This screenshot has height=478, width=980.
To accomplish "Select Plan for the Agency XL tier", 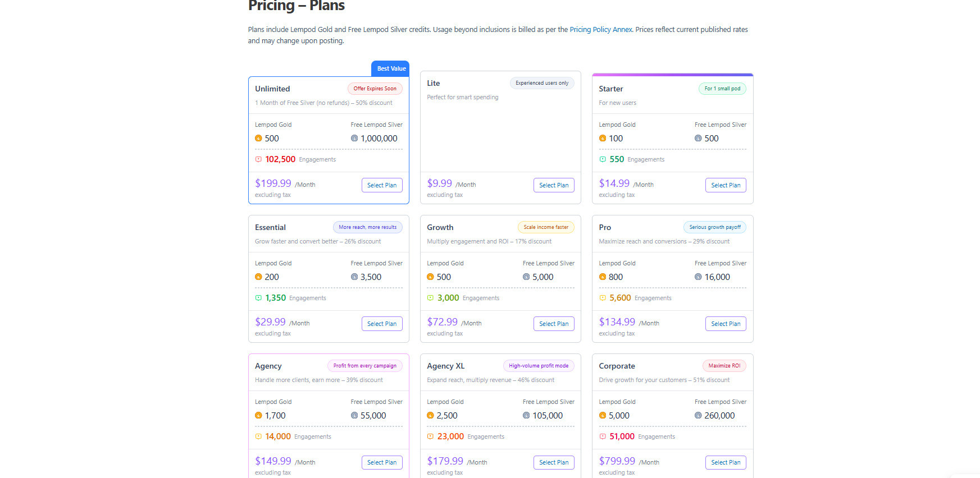I will click(554, 462).
